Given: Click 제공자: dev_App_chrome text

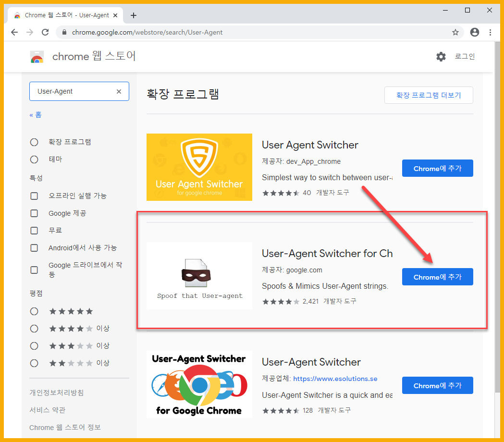Looking at the screenshot, I should [301, 161].
